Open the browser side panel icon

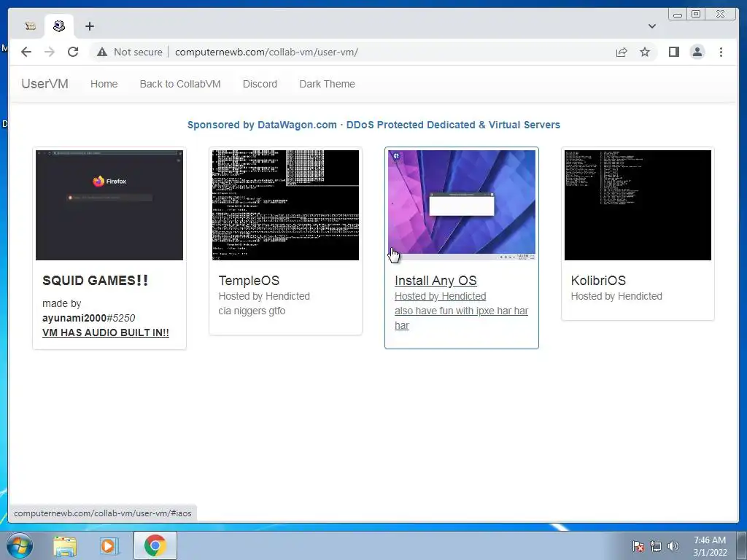point(673,52)
